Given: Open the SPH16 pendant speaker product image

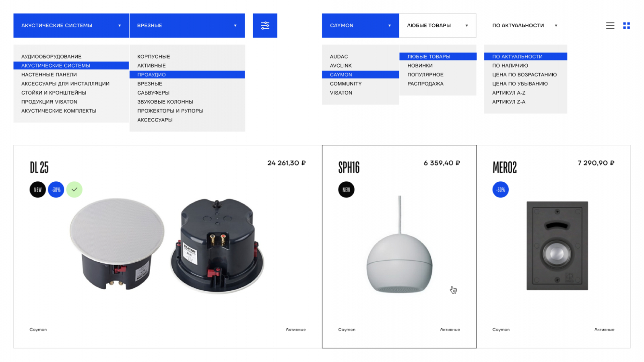Looking at the screenshot, I should click(399, 245).
